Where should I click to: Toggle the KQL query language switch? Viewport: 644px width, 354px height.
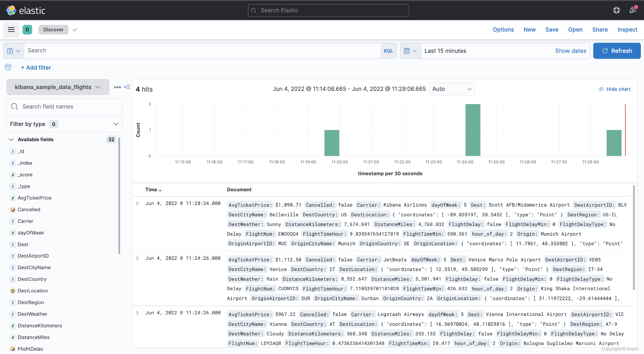[388, 51]
